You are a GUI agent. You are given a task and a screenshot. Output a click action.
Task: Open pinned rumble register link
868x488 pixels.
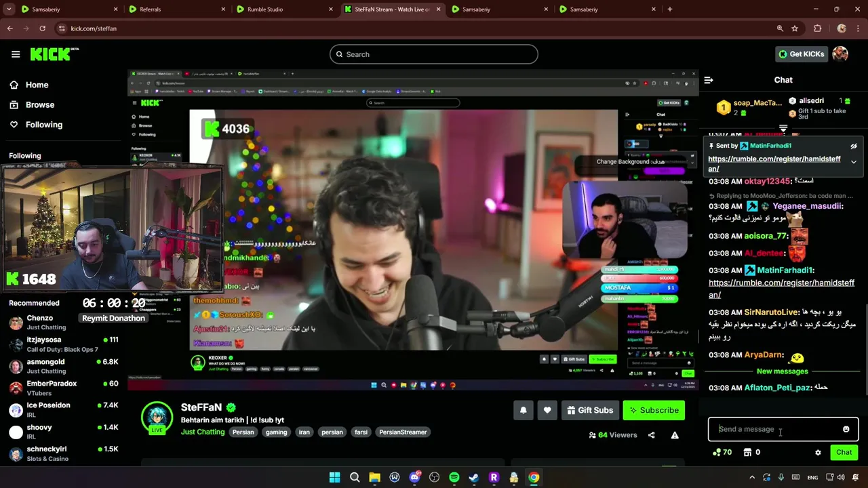tap(774, 163)
